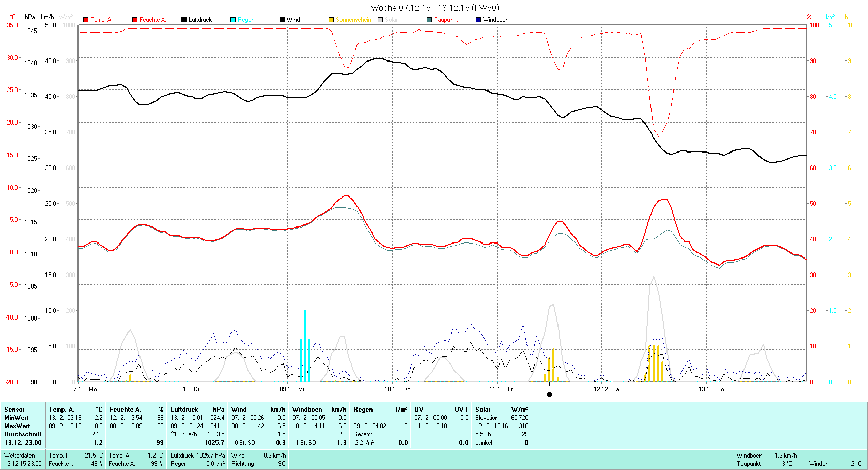This screenshot has height=470, width=868.
Task: Click the 'Windchill' label in bottom bar
Action: coord(820,464)
